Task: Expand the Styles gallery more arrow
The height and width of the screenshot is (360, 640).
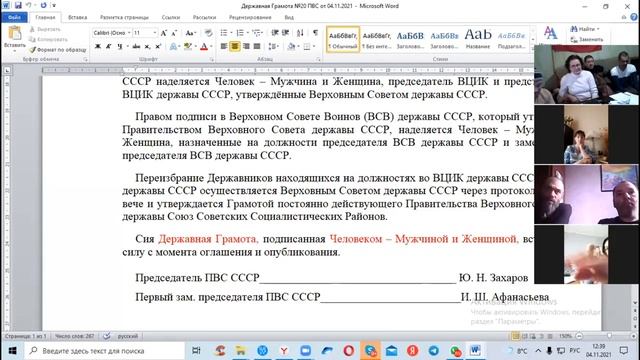Action: [533, 49]
